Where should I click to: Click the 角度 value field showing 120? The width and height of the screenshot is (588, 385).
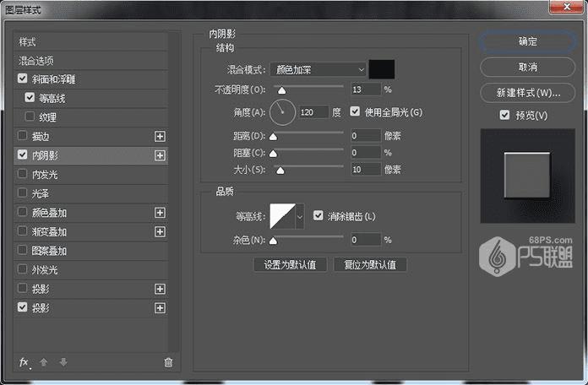tap(314, 112)
